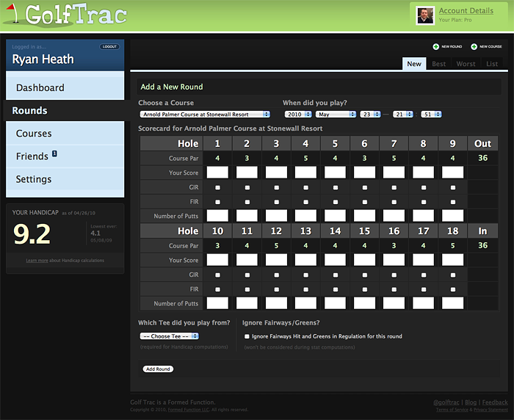Check FIR for hole 12
514x420 pixels.
coord(276,290)
